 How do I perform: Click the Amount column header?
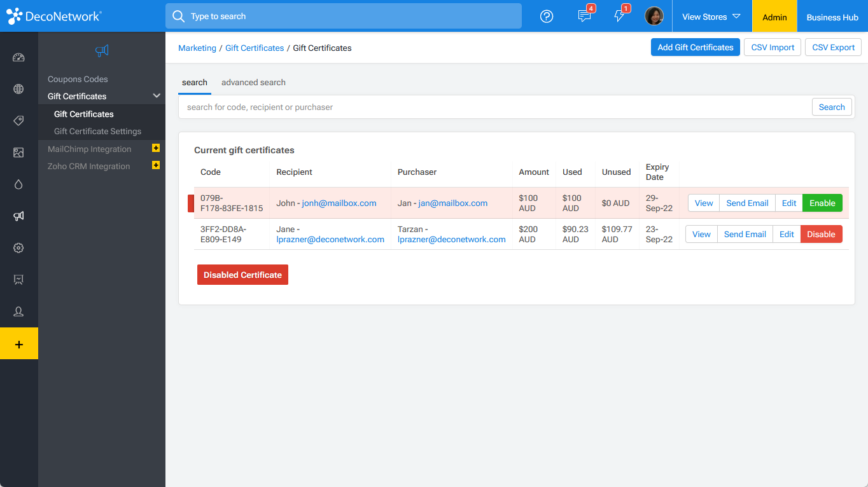click(534, 172)
